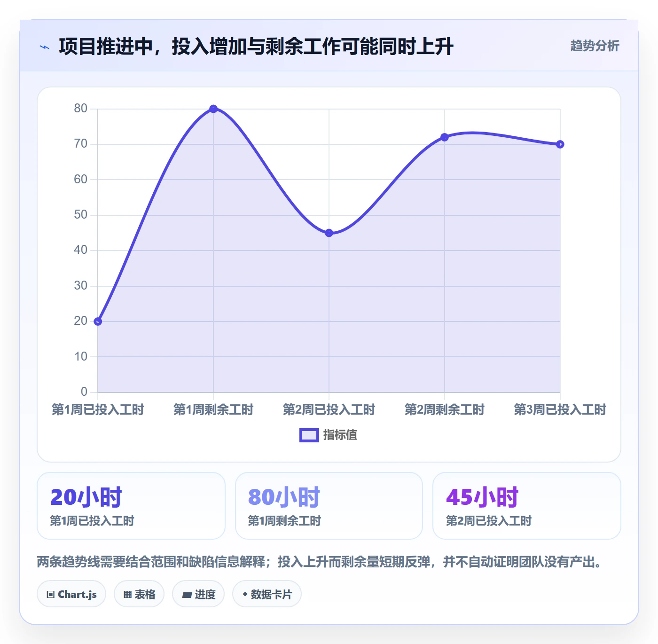Click the 趋势分析 label in the header

point(595,46)
